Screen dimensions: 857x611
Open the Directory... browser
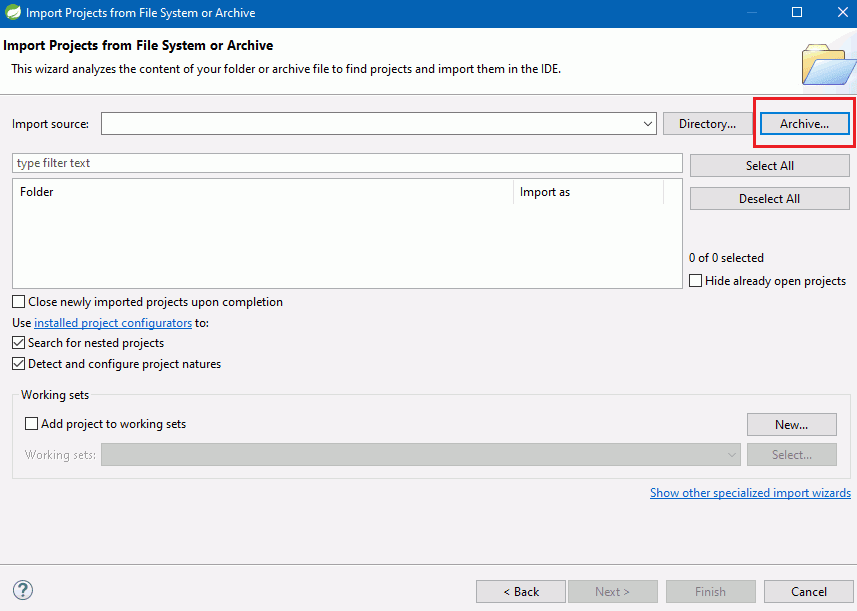707,124
